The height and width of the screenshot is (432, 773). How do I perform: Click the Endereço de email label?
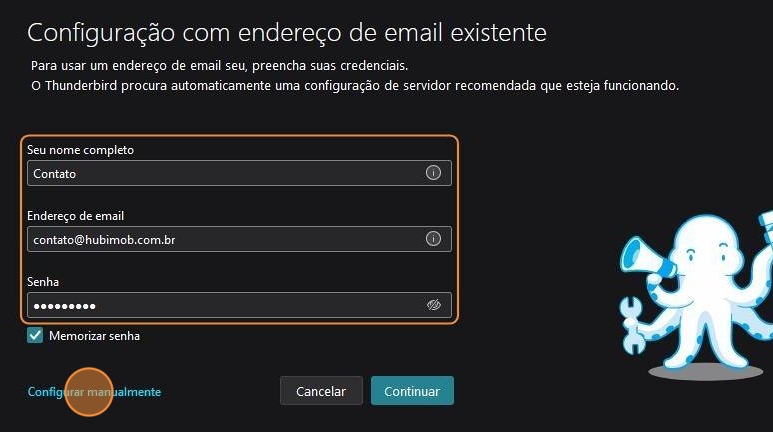[75, 216]
